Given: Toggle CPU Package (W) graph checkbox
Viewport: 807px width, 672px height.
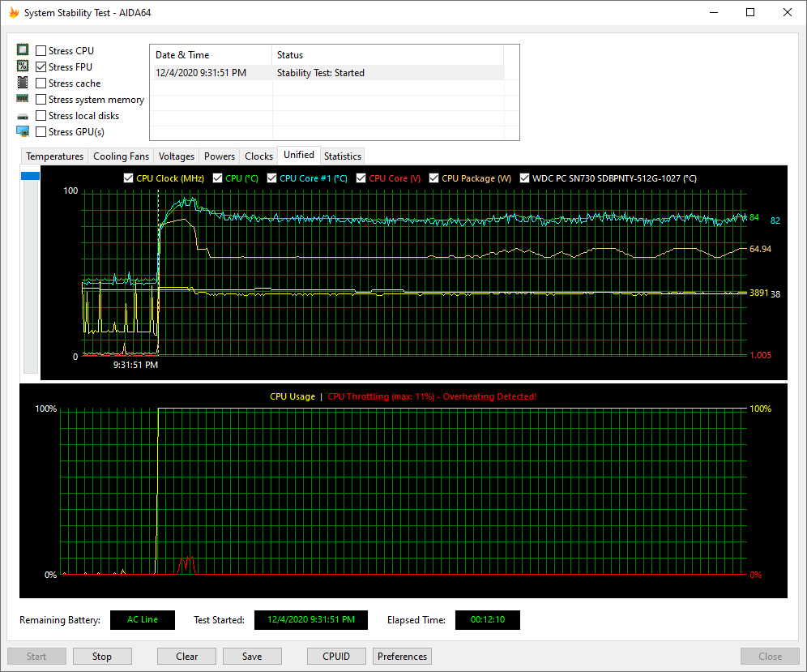Looking at the screenshot, I should pos(433,178).
